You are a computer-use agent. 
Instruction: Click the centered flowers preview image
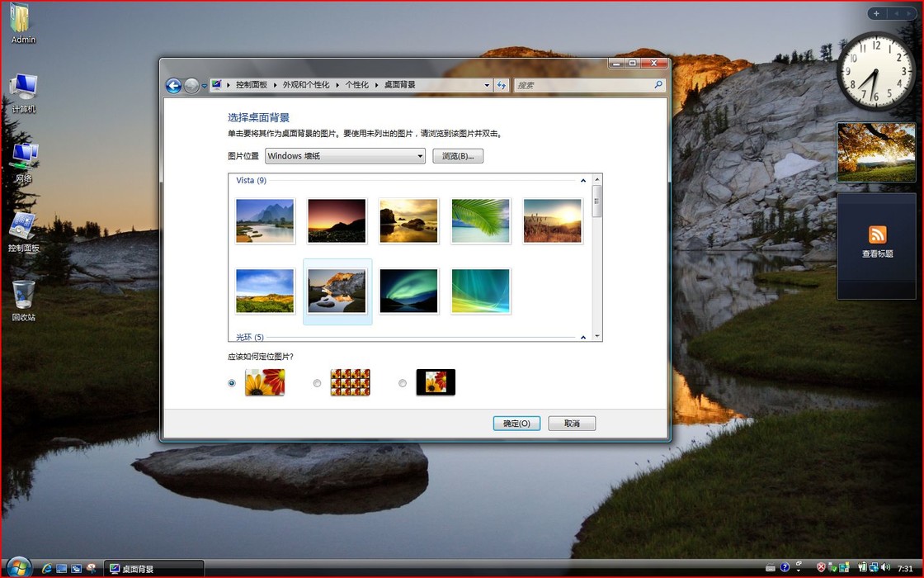pyautogui.click(x=436, y=382)
